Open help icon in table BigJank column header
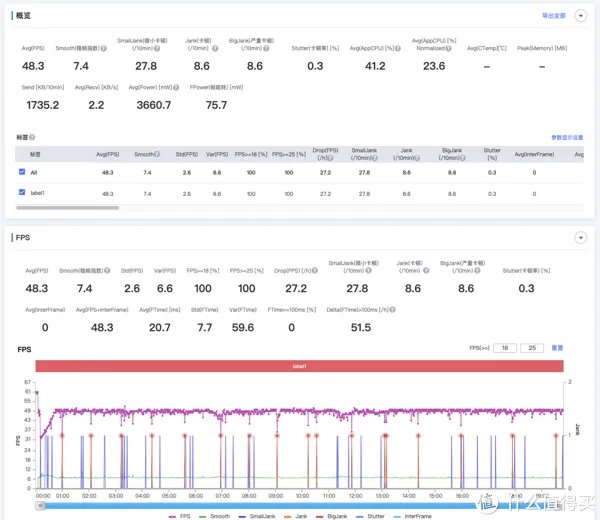 click(463, 158)
